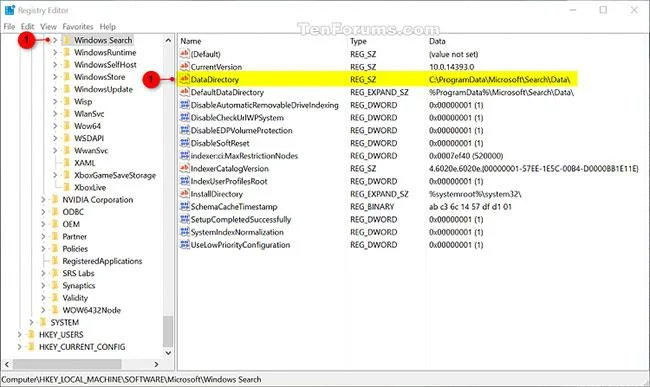Click the DWORD icon beside UseLowPriorityConfiguration
The height and width of the screenshot is (387, 650).
pyautogui.click(x=185, y=244)
